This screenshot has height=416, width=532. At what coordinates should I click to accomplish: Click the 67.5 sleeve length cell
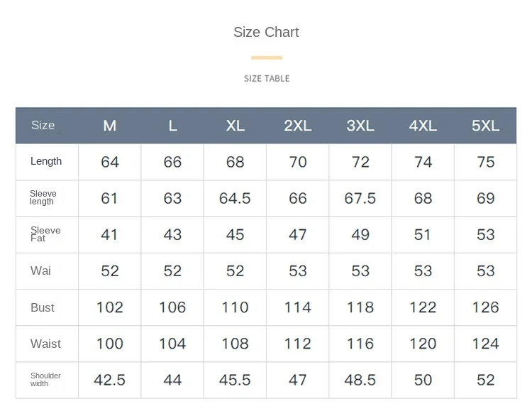pos(360,198)
